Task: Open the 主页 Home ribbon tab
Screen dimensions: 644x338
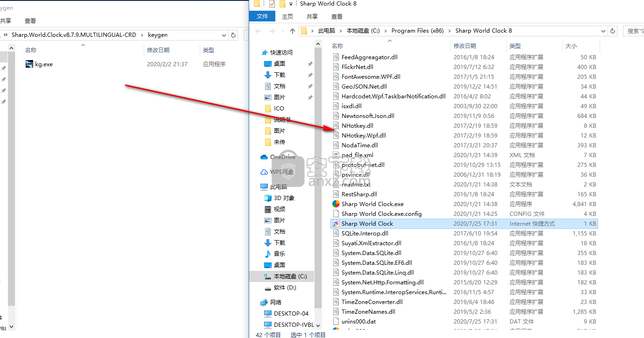Action: coord(287,16)
